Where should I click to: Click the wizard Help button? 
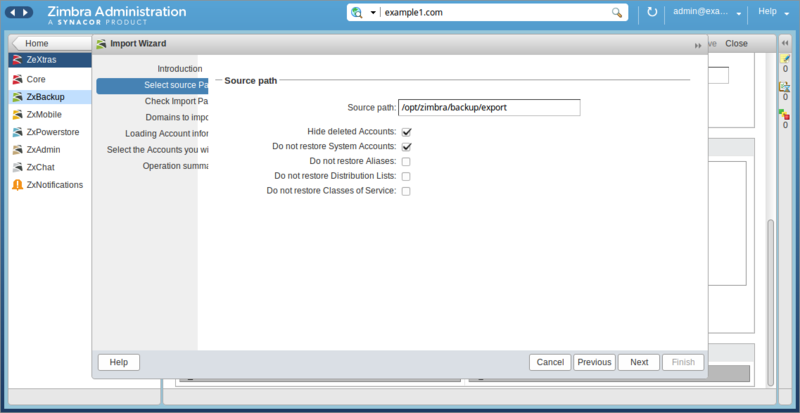coord(119,362)
